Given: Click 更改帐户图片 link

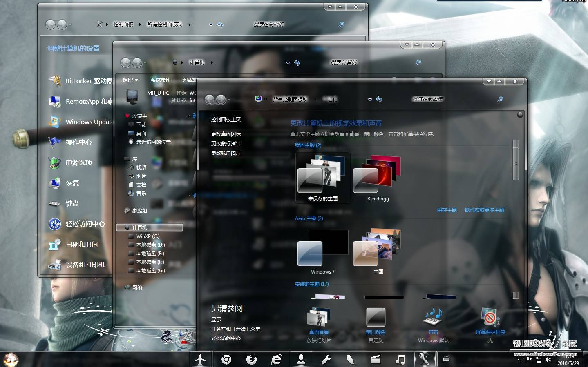Looking at the screenshot, I should [226, 153].
